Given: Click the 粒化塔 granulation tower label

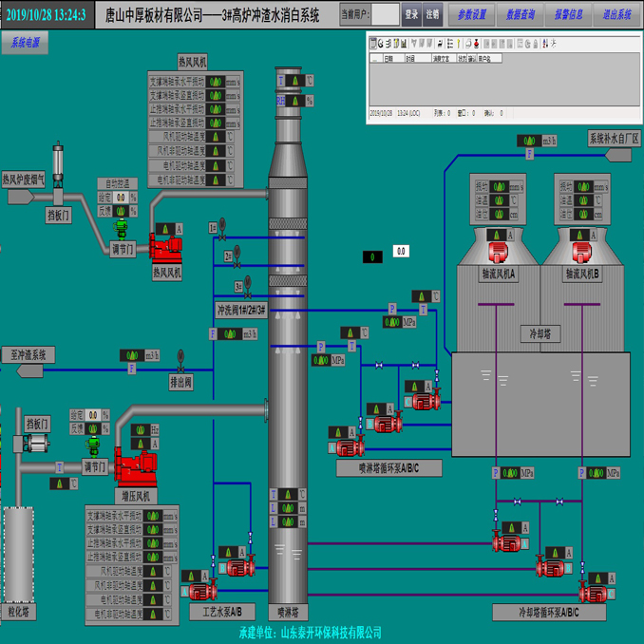Looking at the screenshot, I should [x=18, y=612].
